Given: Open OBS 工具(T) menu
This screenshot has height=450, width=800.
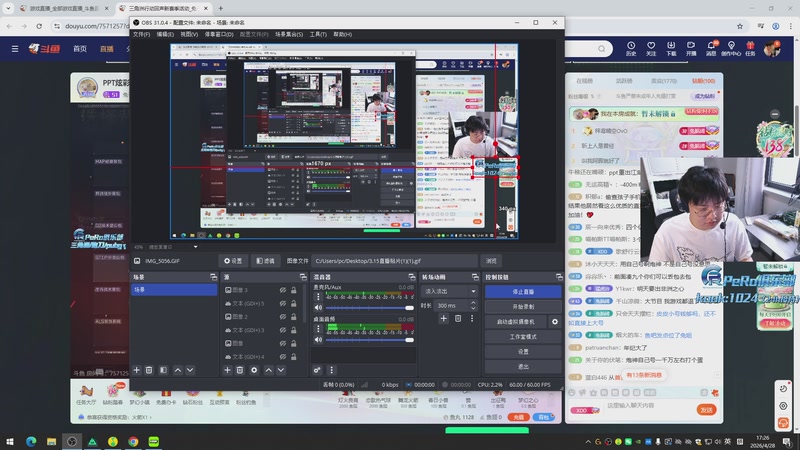Looking at the screenshot, I should pos(318,34).
